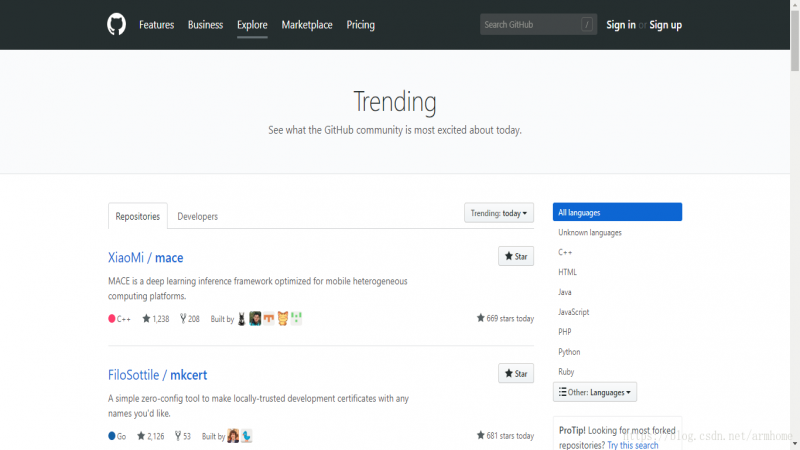
Task: Expand the Other: Languages dropdown
Action: click(595, 392)
